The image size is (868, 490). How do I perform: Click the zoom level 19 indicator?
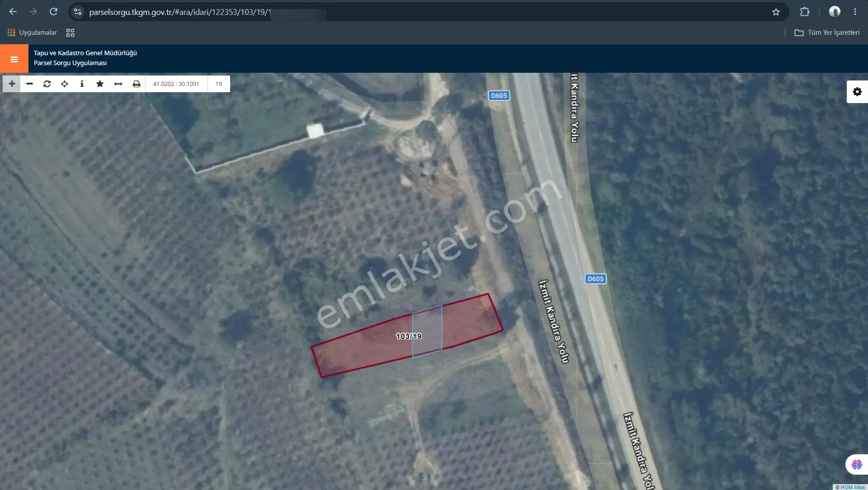[219, 84]
